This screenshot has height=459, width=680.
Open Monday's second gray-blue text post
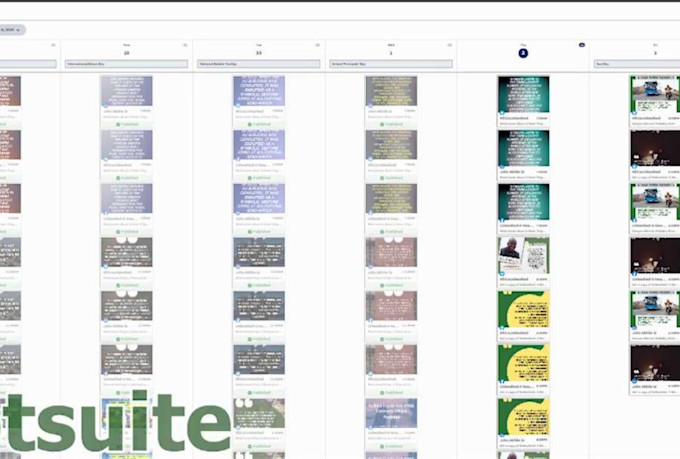127,155
